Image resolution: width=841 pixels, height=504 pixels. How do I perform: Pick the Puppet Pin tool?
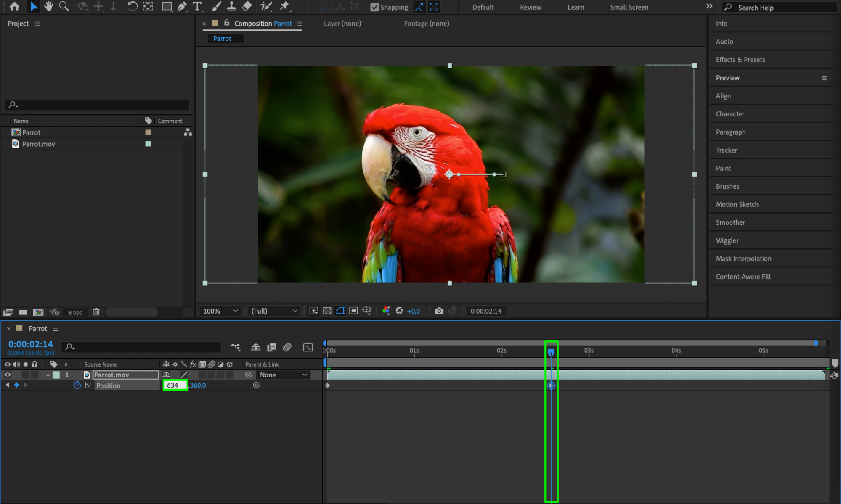[x=284, y=6]
